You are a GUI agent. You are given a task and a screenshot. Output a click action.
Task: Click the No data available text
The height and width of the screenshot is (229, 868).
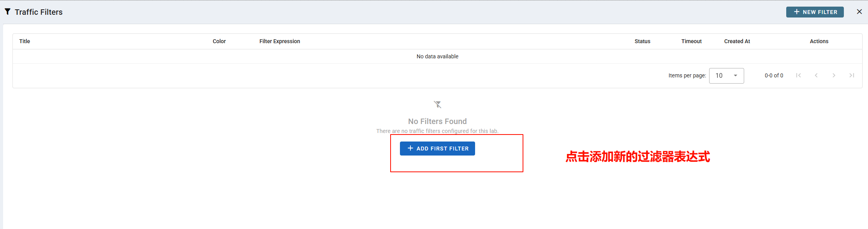tap(437, 56)
